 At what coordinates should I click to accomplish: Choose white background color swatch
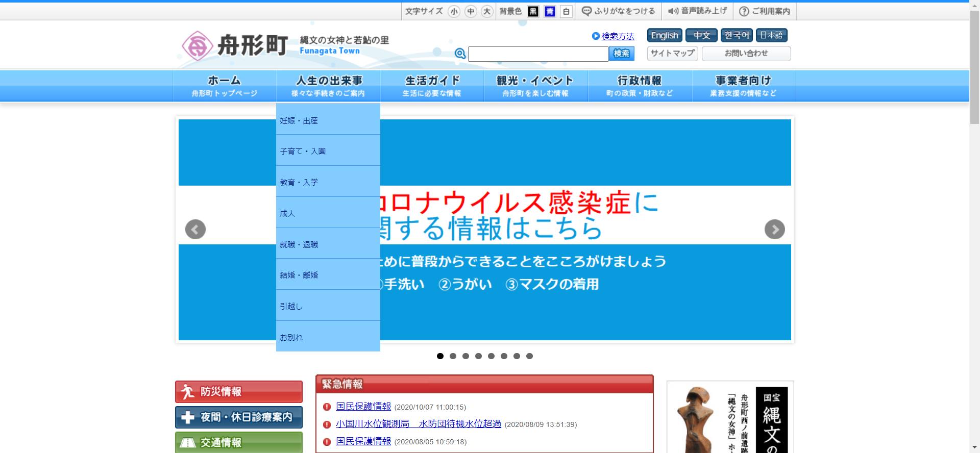[x=566, y=11]
